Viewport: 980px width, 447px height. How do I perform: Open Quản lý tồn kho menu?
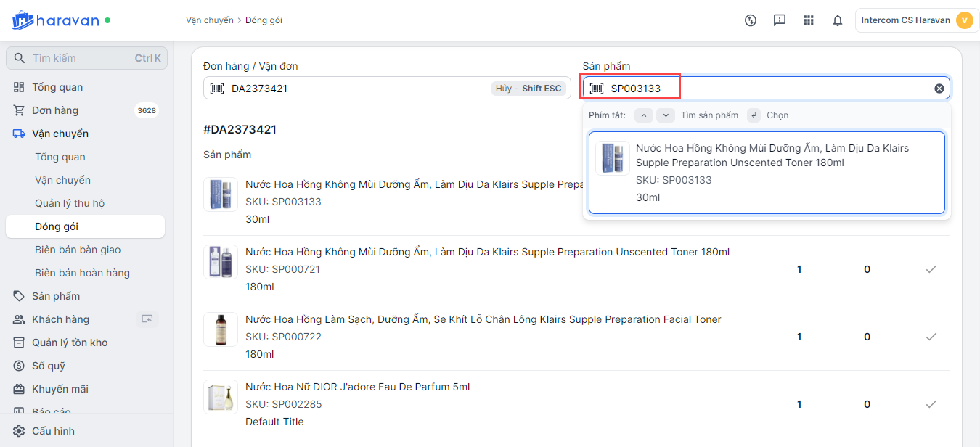click(x=70, y=343)
